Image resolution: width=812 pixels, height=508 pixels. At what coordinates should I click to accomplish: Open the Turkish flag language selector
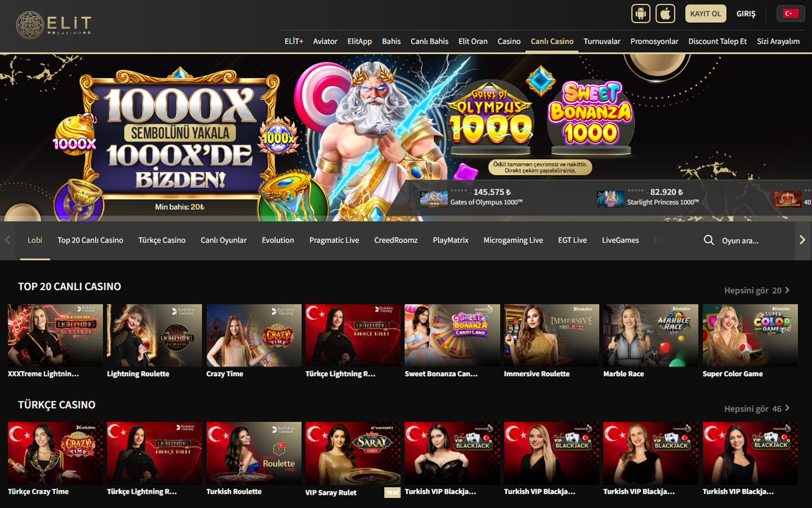[x=790, y=14]
